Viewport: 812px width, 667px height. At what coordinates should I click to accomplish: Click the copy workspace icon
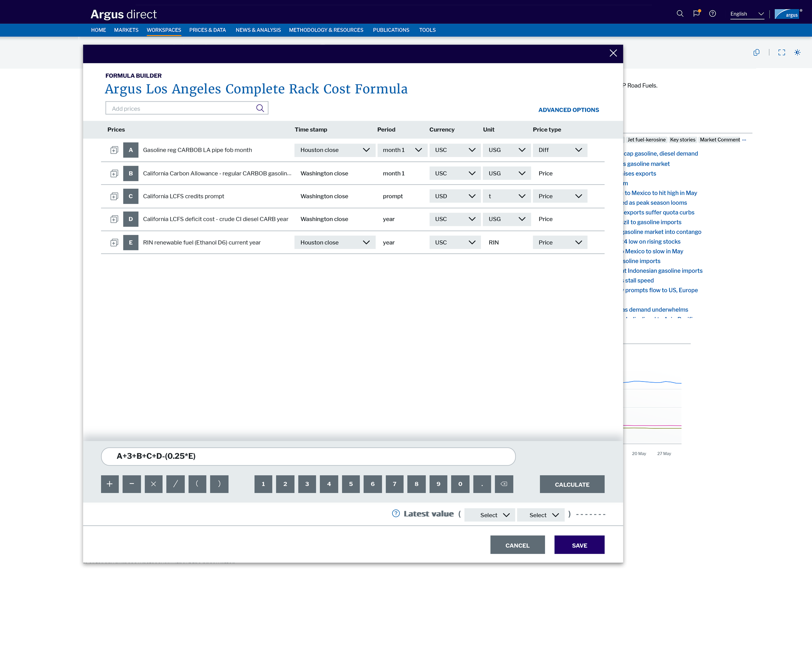pos(756,52)
